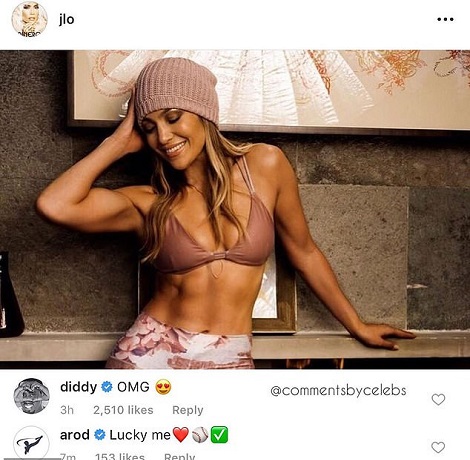Open the arod username link
The width and height of the screenshot is (470, 460).
coord(75,435)
